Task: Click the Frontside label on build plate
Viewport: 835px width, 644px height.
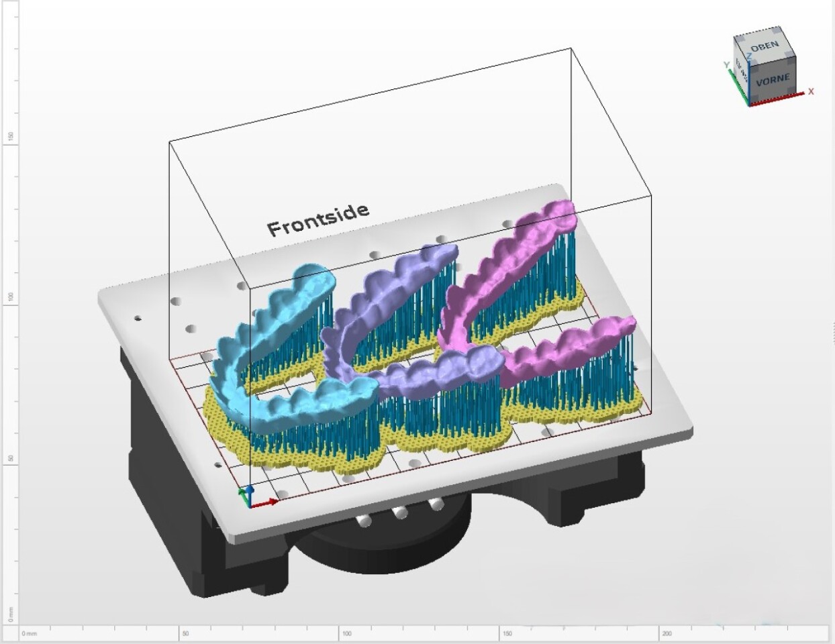Action: [318, 219]
